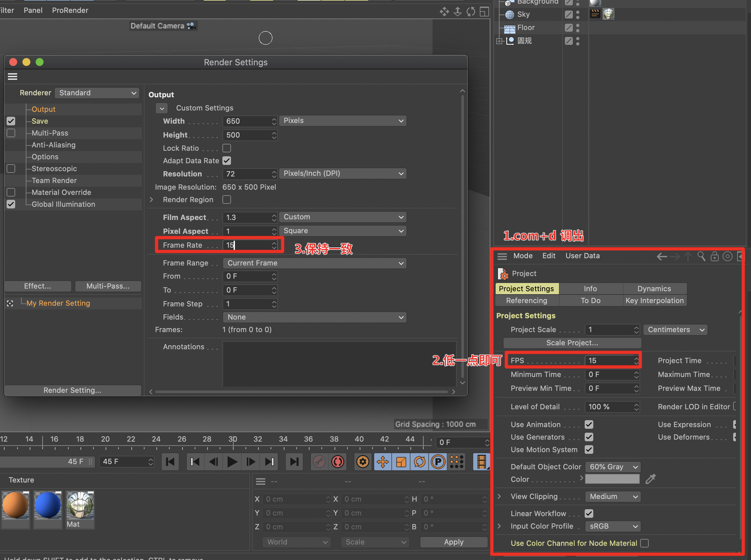Click the record active objects keyframe icon
This screenshot has height=560, width=751.
[x=319, y=462]
